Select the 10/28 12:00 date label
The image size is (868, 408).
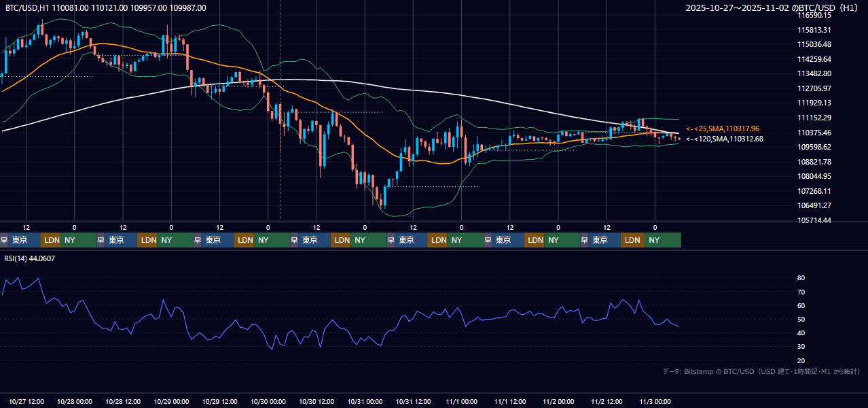[x=123, y=402]
